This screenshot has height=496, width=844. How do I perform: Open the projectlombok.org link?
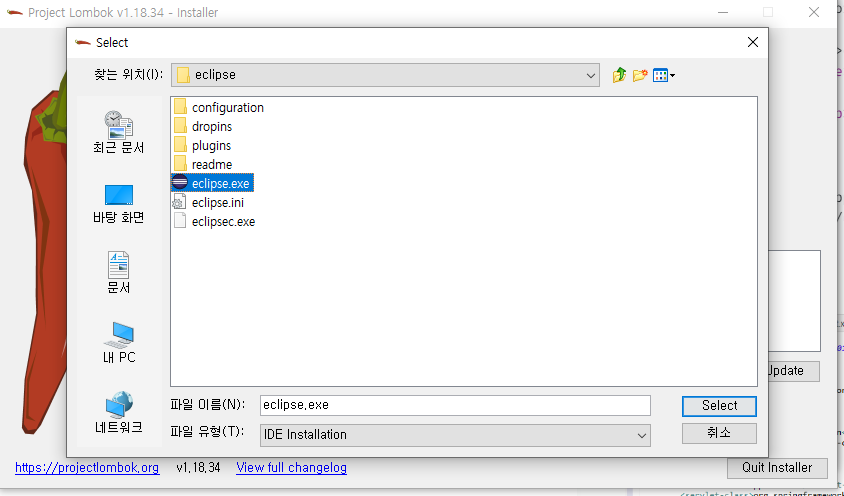coord(87,467)
